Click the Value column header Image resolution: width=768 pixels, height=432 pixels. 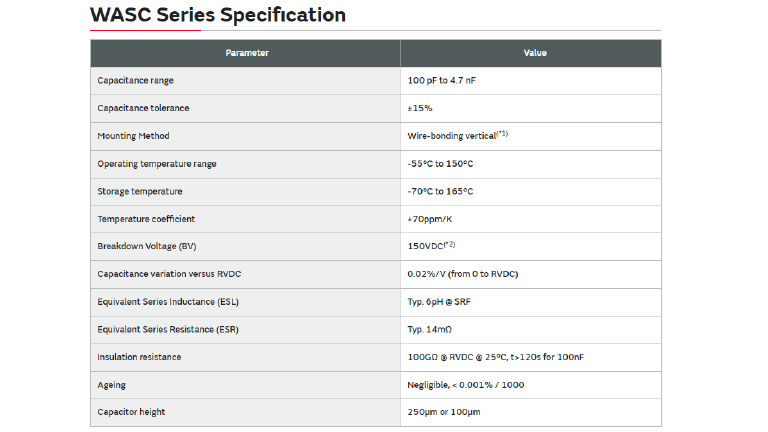click(535, 53)
